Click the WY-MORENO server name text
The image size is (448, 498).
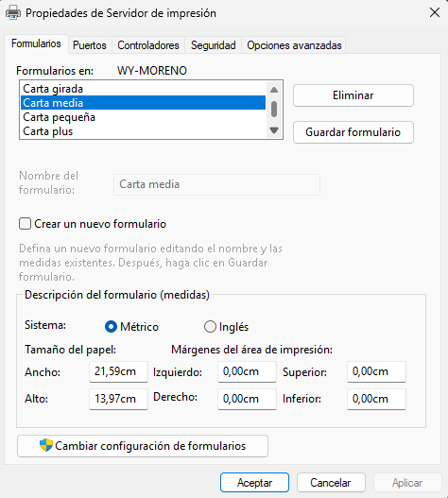coord(152,71)
